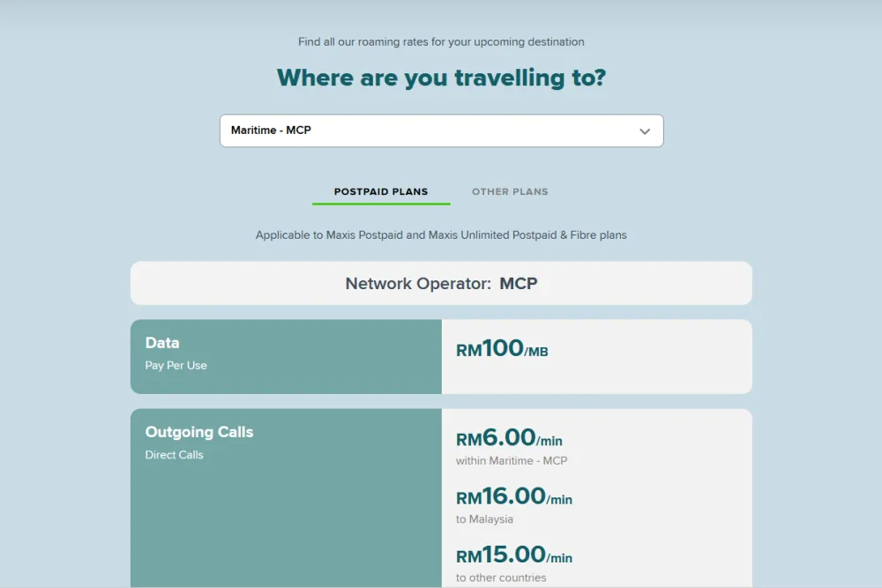882x588 pixels.
Task: Click the Network Operator: MCP banner
Action: pyautogui.click(x=441, y=283)
